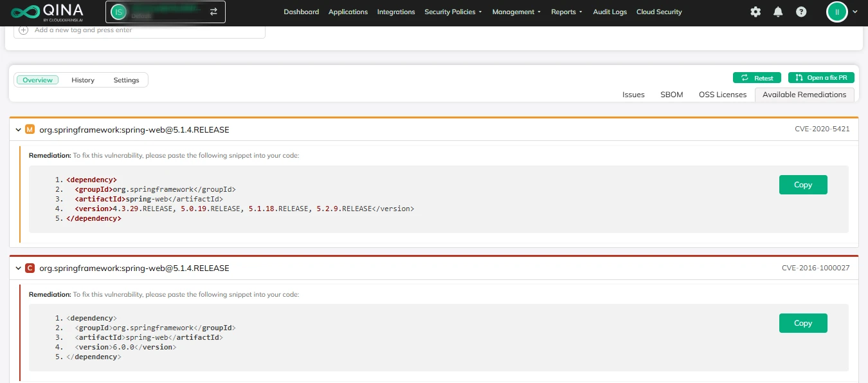The height and width of the screenshot is (383, 868).
Task: Click the help question mark icon
Action: 800,12
